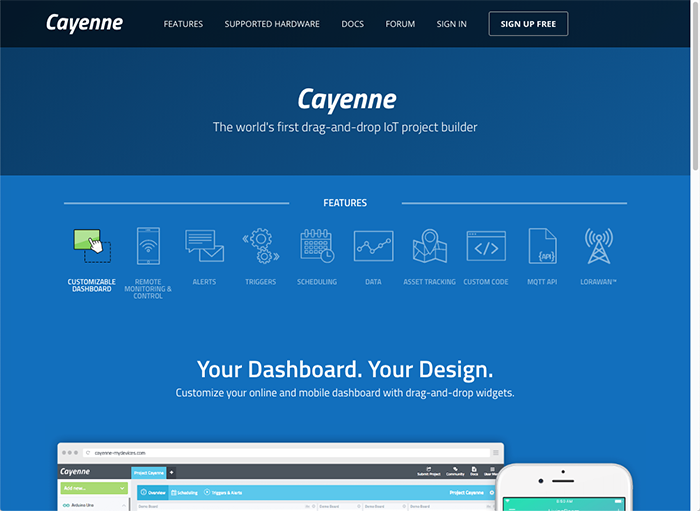Click the Project Cayenne tab in dashboard mockup
This screenshot has width=700, height=511.
(x=149, y=473)
